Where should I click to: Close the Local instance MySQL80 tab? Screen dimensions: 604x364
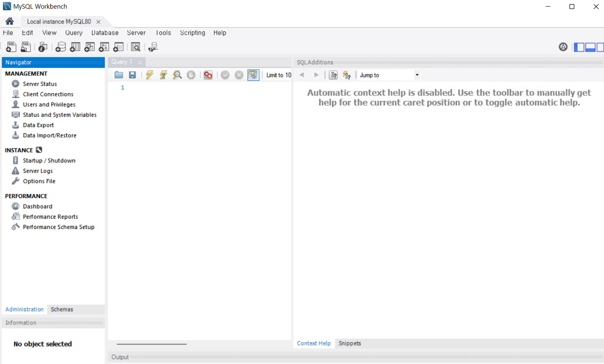click(x=98, y=22)
